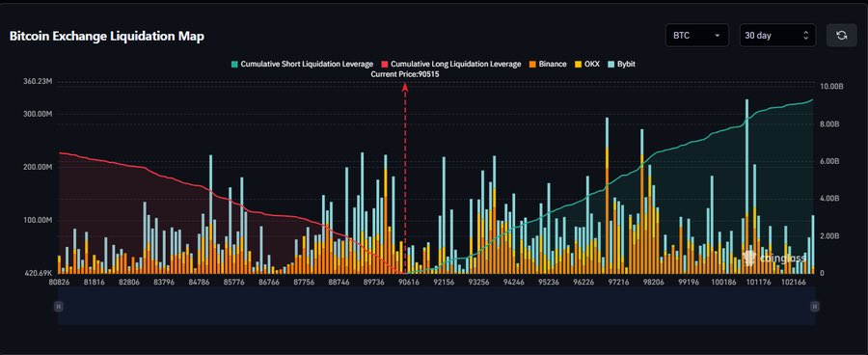This screenshot has width=868, height=355.
Task: Click the 94246 x-axis price label
Action: (514, 282)
